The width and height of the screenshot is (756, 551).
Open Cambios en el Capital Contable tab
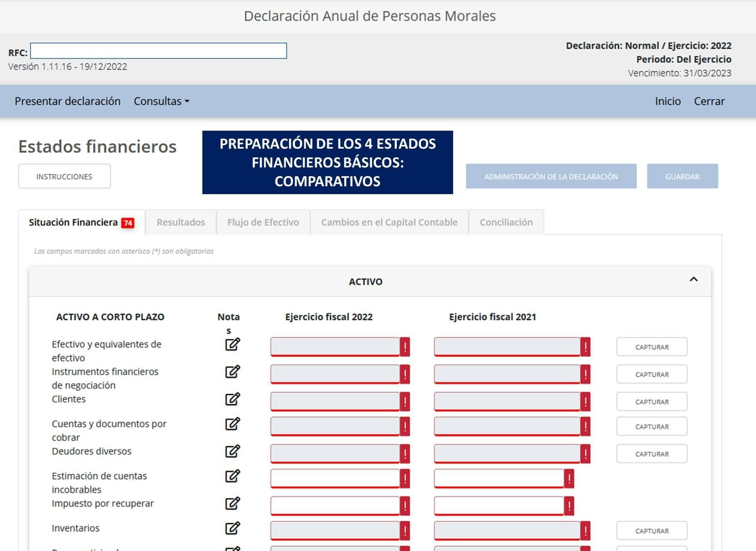tap(389, 222)
